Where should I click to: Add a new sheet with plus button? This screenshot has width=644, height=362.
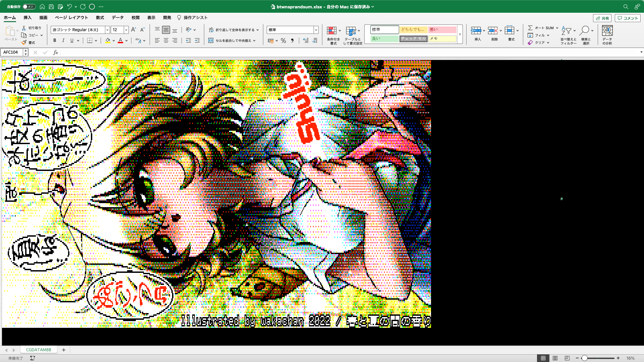(64, 350)
